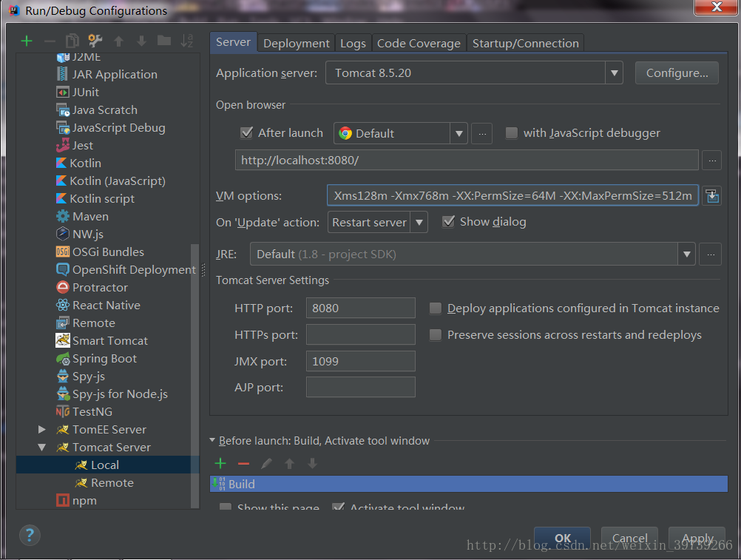Move the before-launch task up
This screenshot has width=741, height=560.
tap(289, 464)
